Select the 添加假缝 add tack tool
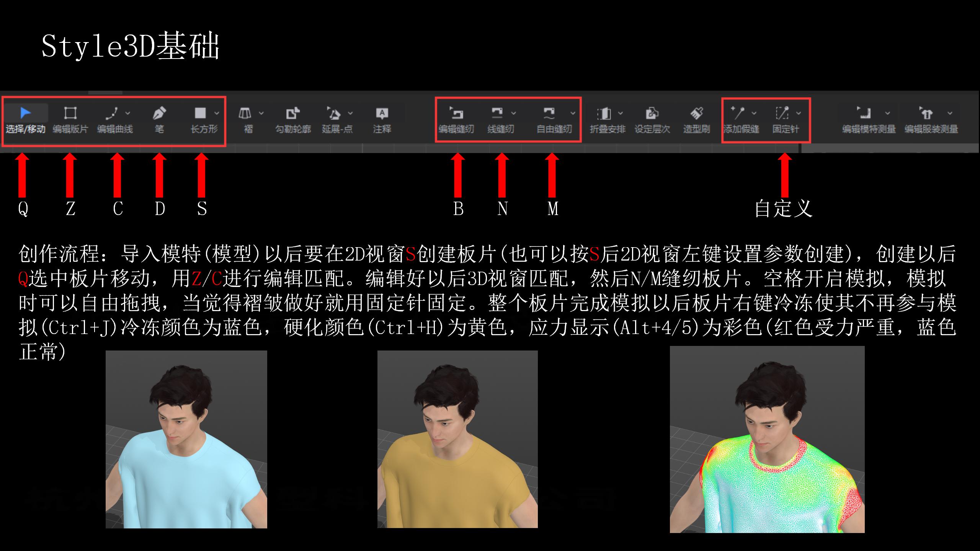Viewport: 980px width, 551px height. tap(741, 119)
